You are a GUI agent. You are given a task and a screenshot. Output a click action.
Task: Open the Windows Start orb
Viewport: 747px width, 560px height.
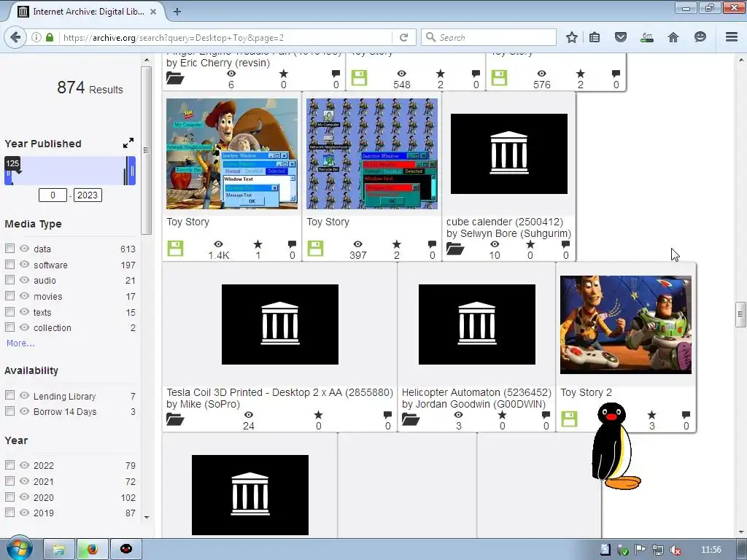(19, 548)
